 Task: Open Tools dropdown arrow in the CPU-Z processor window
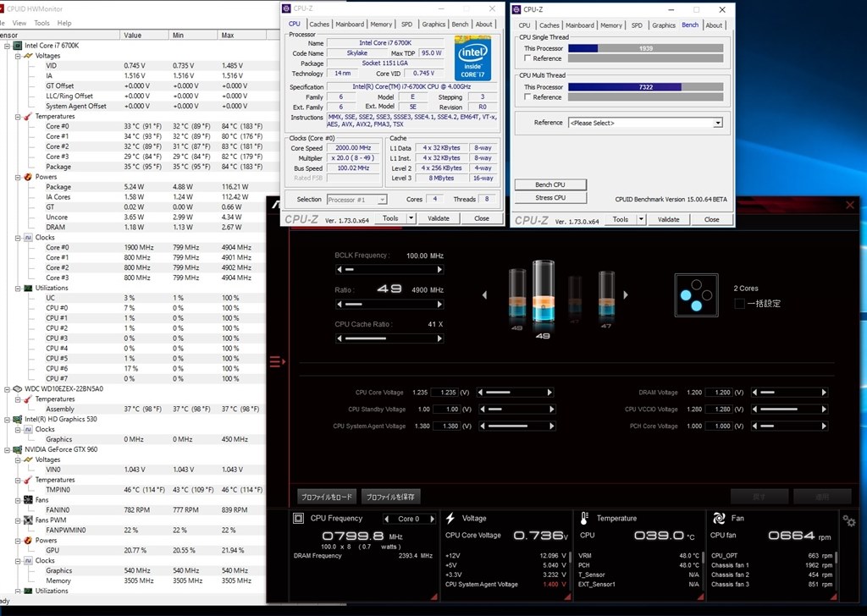411,218
